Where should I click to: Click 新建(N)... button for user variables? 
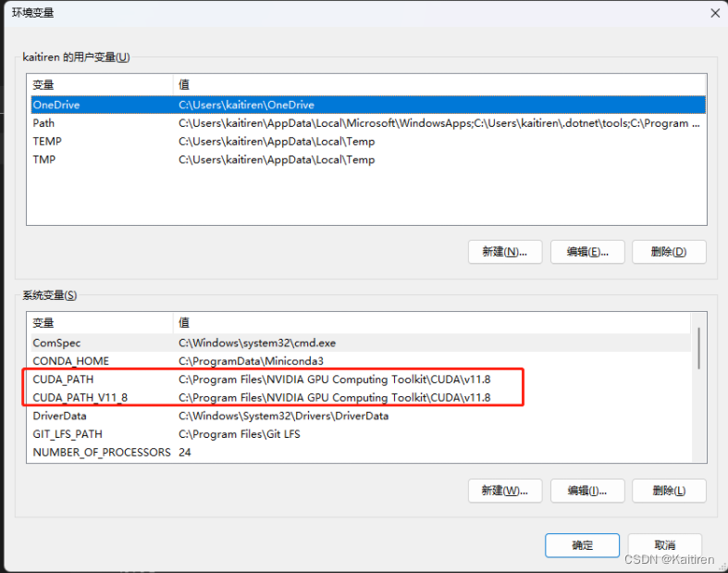click(x=505, y=252)
